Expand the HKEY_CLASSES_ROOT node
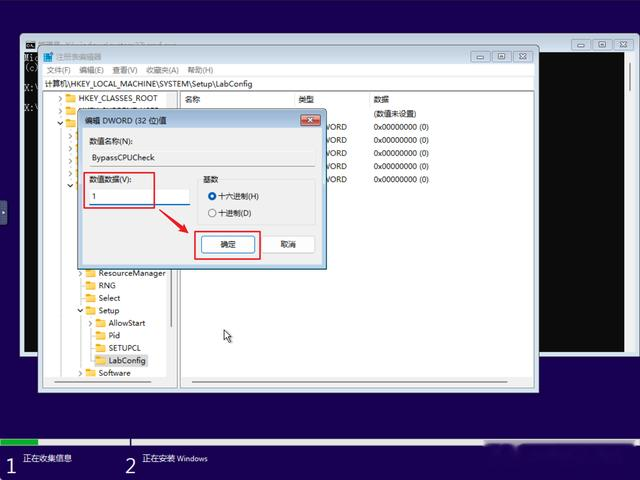Image resolution: width=640 pixels, height=480 pixels. pos(60,98)
